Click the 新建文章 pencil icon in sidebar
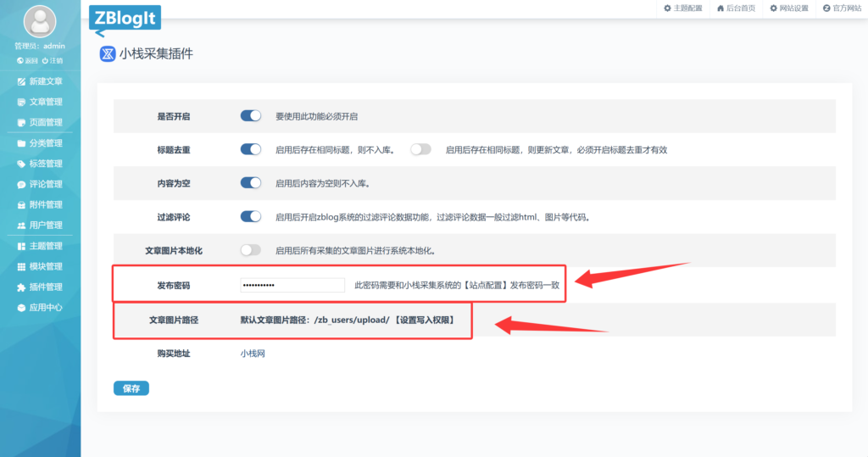868x457 pixels. (21, 81)
